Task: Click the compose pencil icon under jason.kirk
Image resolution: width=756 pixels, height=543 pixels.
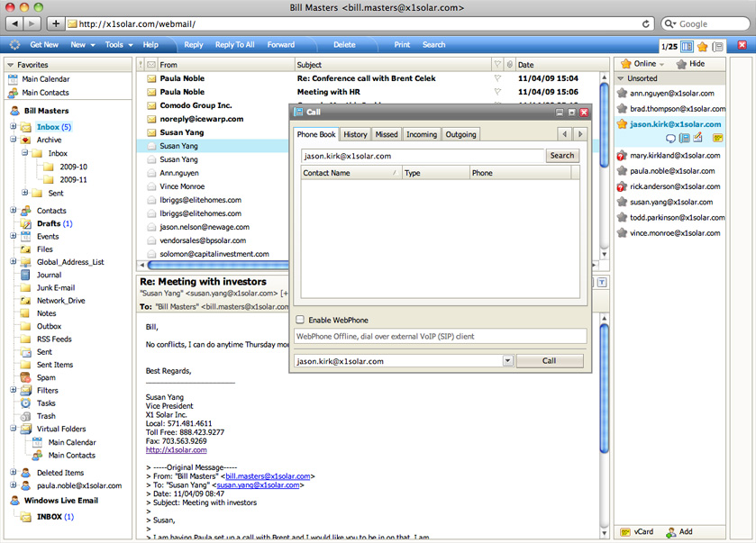Action: pos(697,138)
